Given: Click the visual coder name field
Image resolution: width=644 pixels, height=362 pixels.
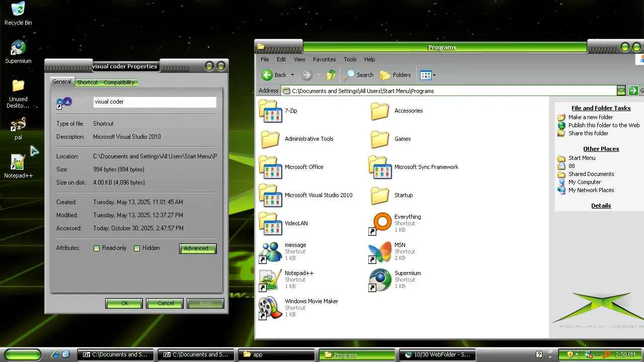Looking at the screenshot, I should coord(155,102).
